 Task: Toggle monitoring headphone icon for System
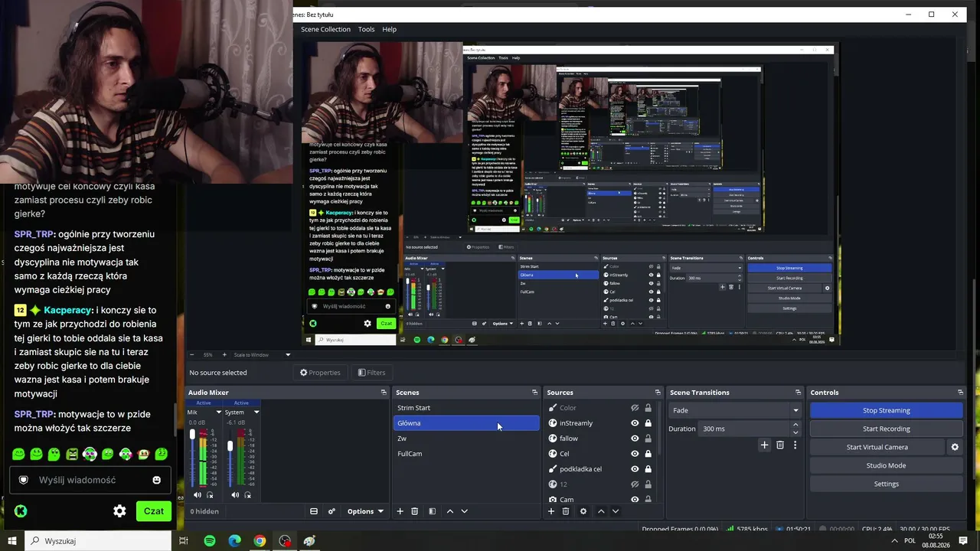[x=247, y=495]
